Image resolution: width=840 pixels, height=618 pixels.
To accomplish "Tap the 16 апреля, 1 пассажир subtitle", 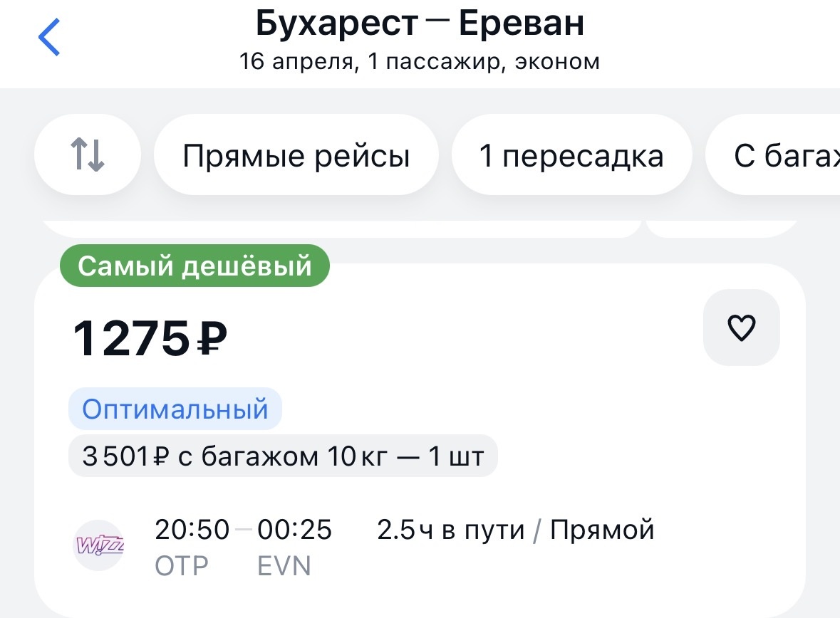I will 420,61.
